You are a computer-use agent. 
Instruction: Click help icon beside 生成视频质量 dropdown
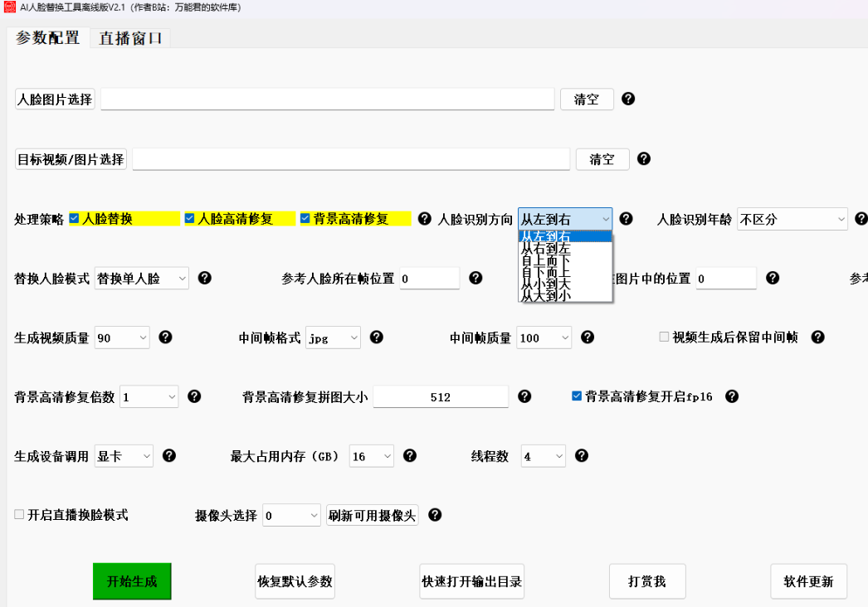(x=165, y=337)
